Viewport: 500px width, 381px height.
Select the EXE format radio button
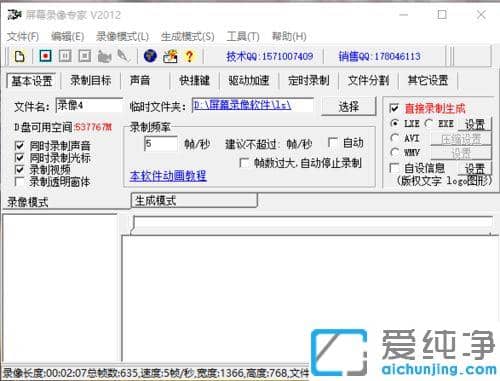coord(429,123)
